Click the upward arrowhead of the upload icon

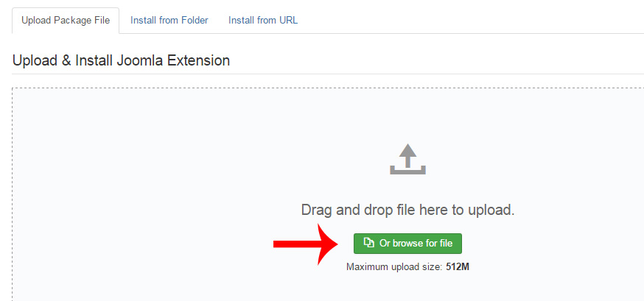pos(407,151)
